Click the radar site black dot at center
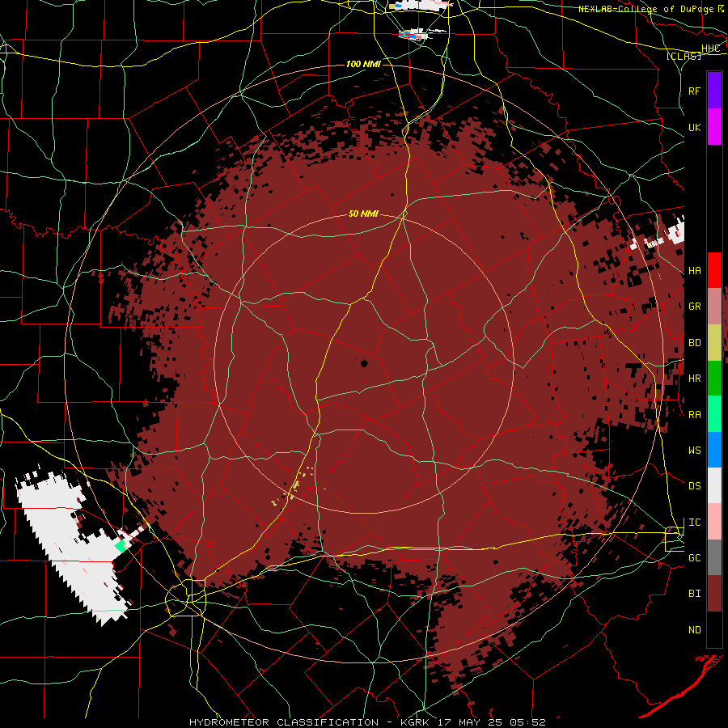This screenshot has width=728, height=728. point(364,363)
